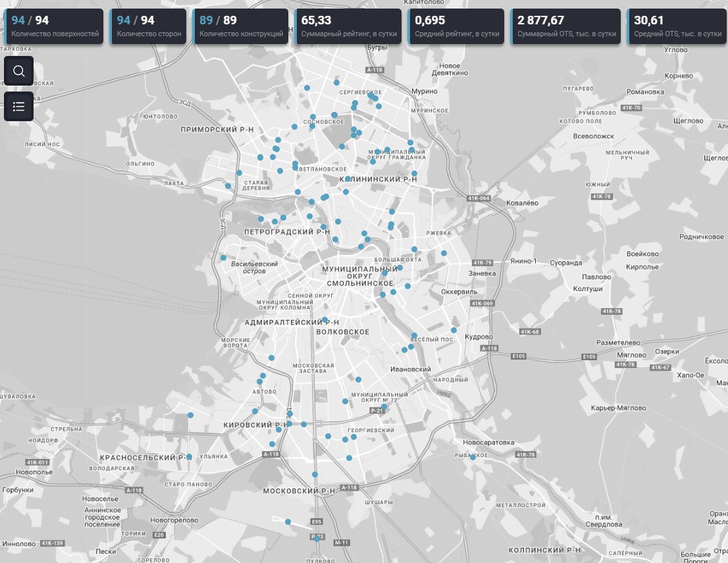728x563 pixels.
Task: Click the Васильевский остров map label
Action: pos(255,267)
